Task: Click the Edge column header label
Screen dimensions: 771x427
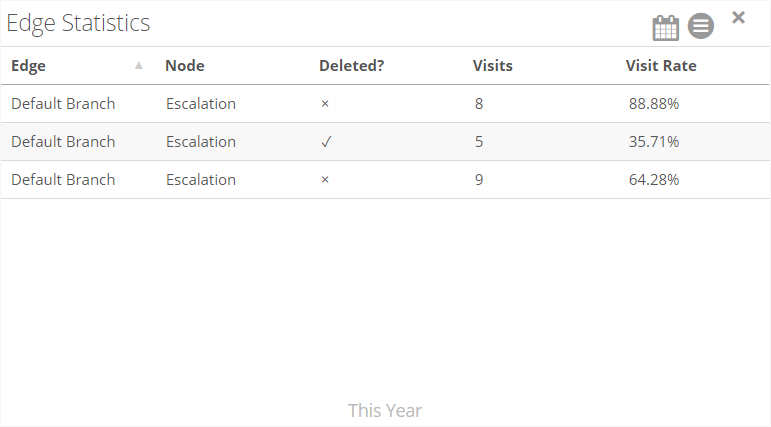Action: (28, 66)
